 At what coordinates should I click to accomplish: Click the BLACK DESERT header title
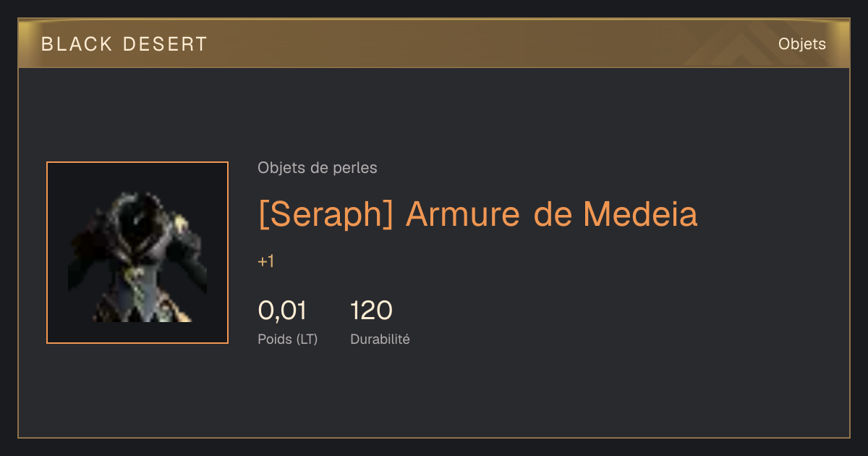click(124, 44)
